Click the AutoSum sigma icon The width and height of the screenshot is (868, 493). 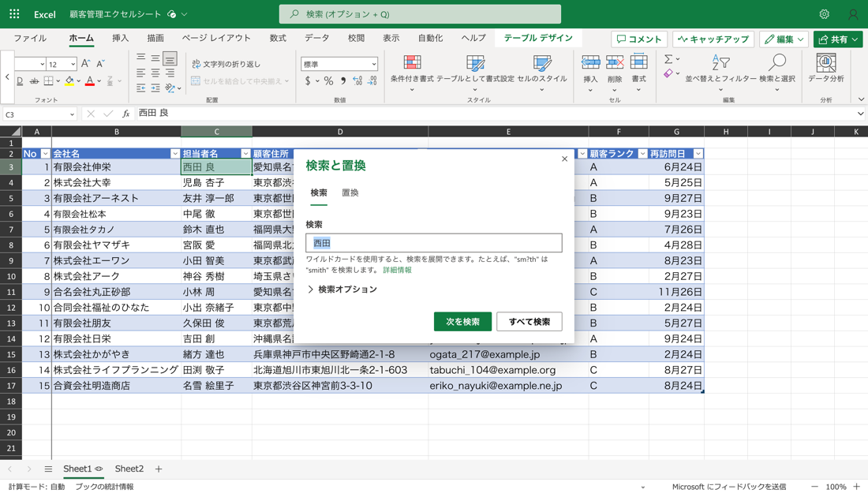668,58
